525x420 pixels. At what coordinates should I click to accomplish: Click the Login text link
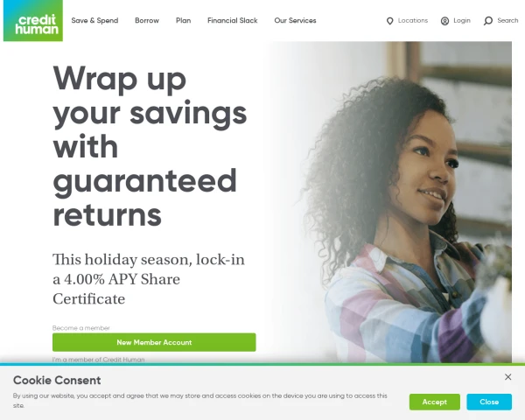[x=462, y=20]
